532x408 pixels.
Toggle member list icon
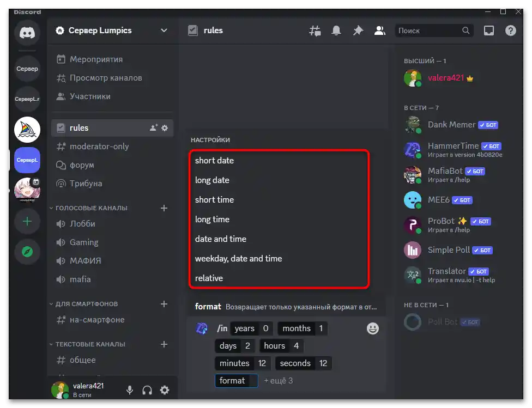pyautogui.click(x=380, y=31)
